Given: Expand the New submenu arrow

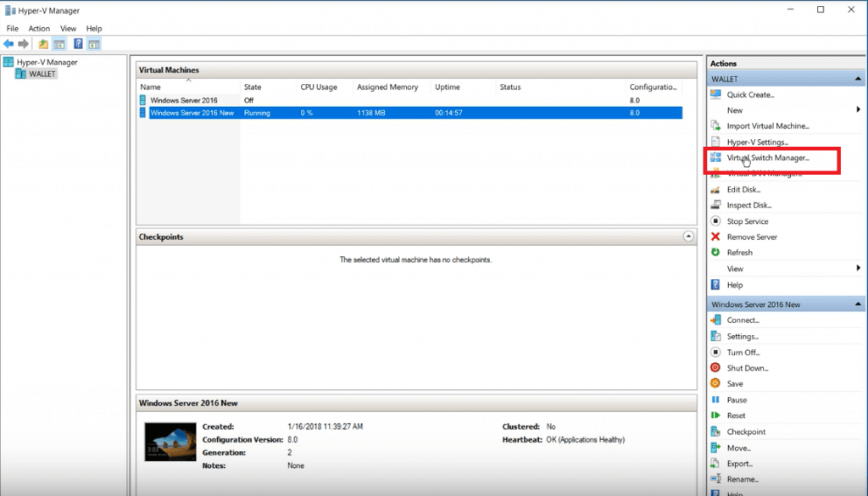Looking at the screenshot, I should 858,109.
